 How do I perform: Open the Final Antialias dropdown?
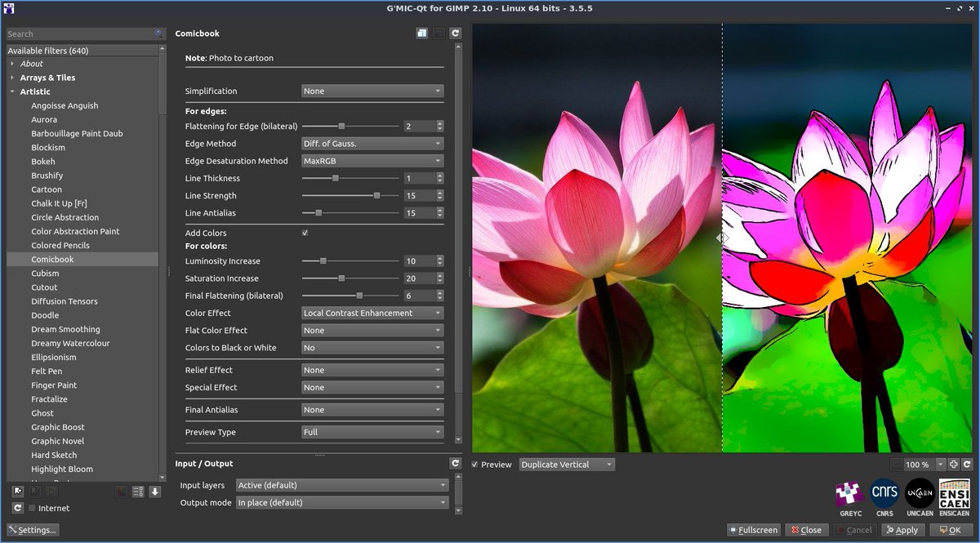click(x=372, y=410)
